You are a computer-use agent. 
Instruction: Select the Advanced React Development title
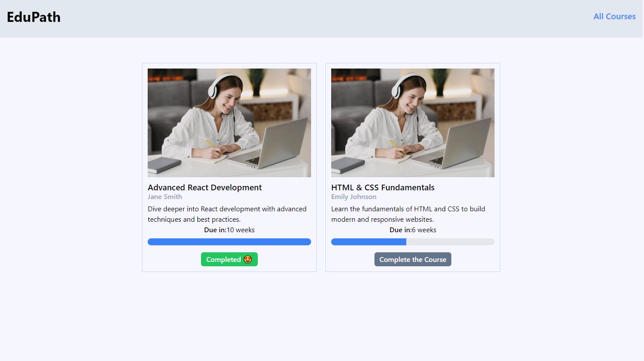(x=204, y=187)
